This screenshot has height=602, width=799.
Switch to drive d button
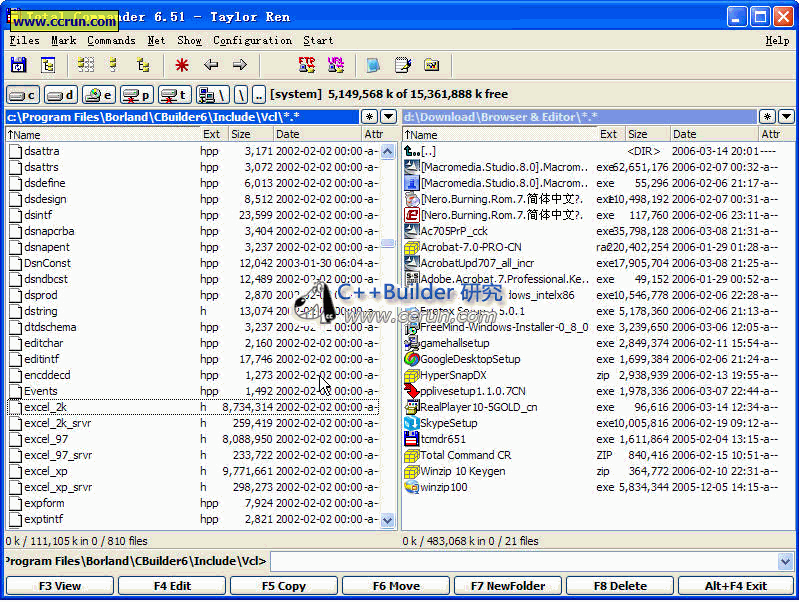pyautogui.click(x=61, y=95)
